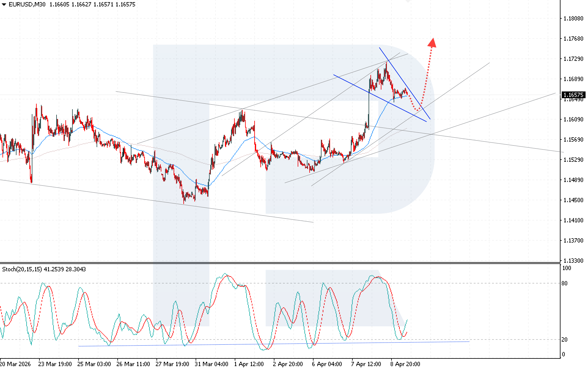The height and width of the screenshot is (371, 588).
Task: Click the 1.13300 price axis label
Action: tap(573, 261)
